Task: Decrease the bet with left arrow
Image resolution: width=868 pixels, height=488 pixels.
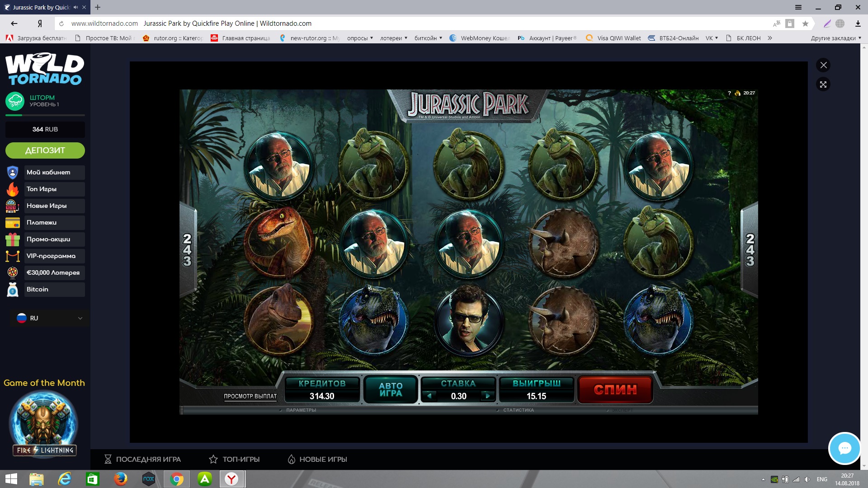Action: (429, 396)
